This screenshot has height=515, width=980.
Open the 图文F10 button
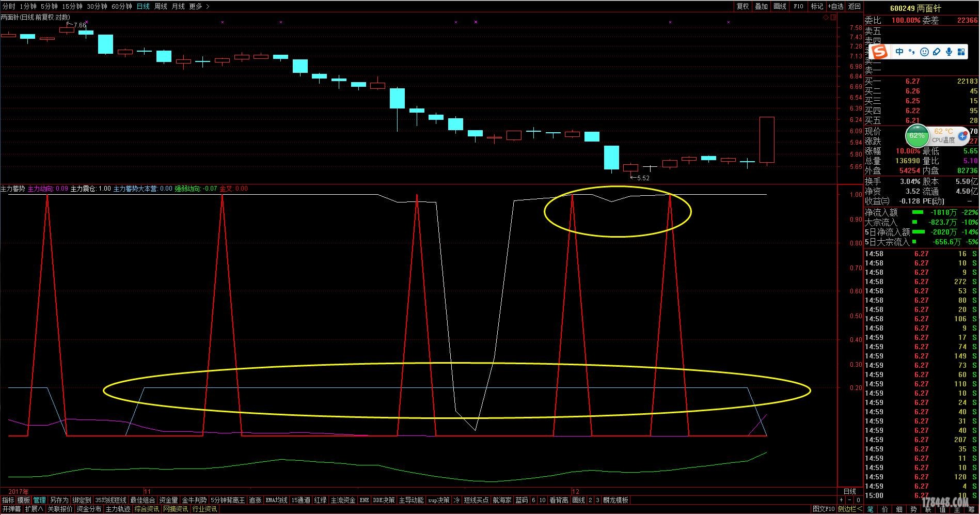(824, 509)
